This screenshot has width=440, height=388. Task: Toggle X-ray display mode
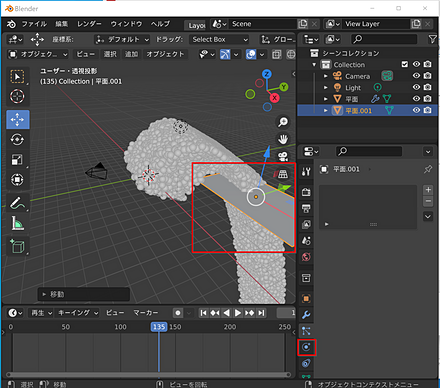(276, 54)
